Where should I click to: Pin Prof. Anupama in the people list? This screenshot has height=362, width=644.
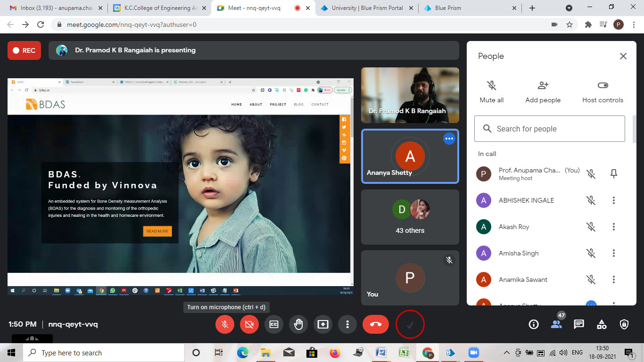pyautogui.click(x=613, y=174)
